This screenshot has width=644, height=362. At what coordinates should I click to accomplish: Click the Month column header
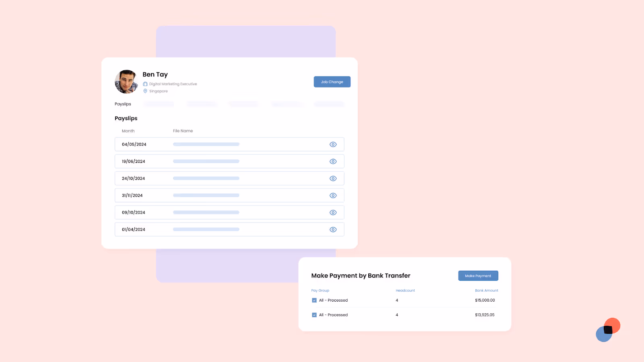click(x=128, y=131)
